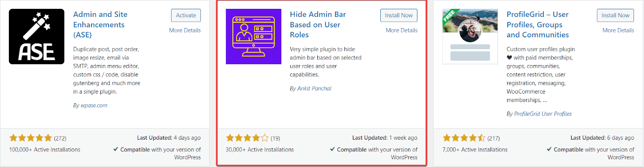The image size is (644, 167).
Task: Click the ASE magic wand plugin icon
Action: click(x=37, y=37)
